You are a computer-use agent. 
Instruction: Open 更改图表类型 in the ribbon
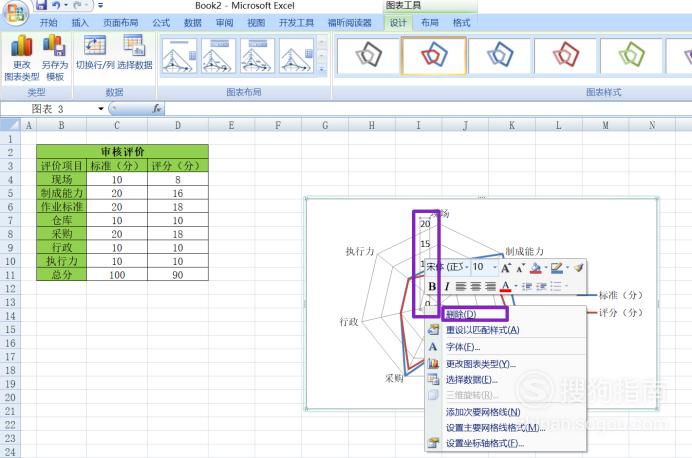point(21,58)
